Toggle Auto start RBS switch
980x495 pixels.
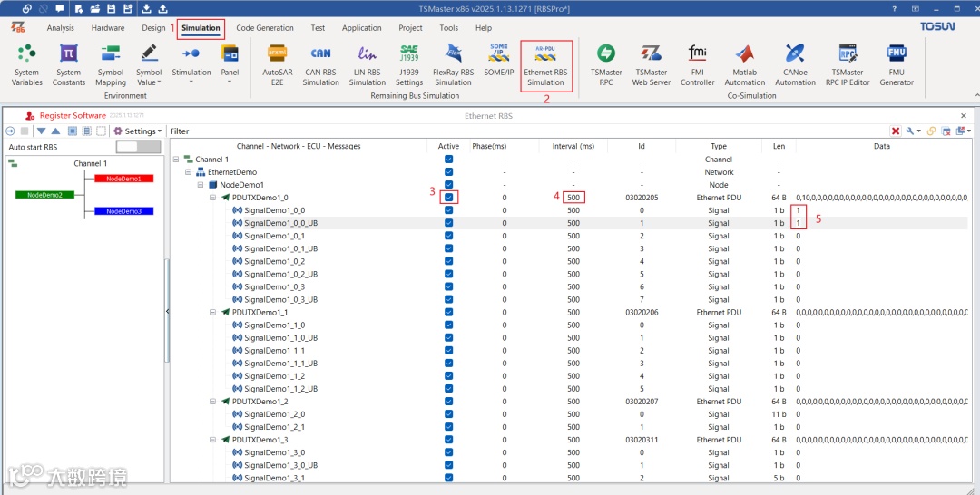pos(138,147)
